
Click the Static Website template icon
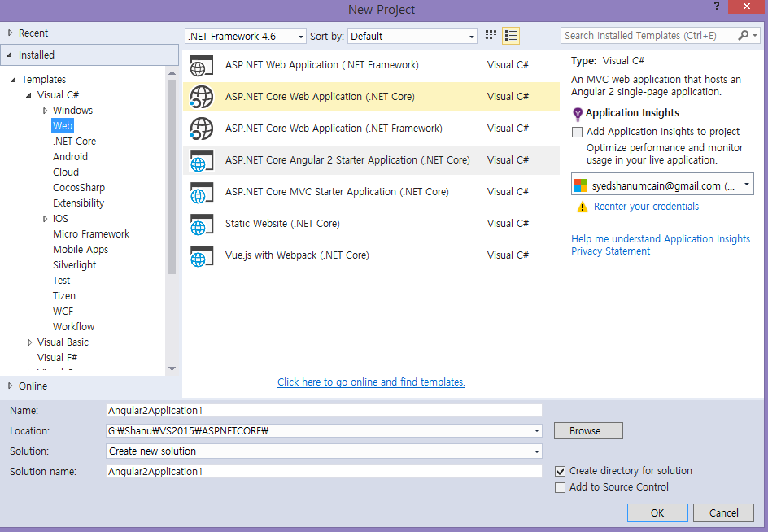(x=201, y=225)
